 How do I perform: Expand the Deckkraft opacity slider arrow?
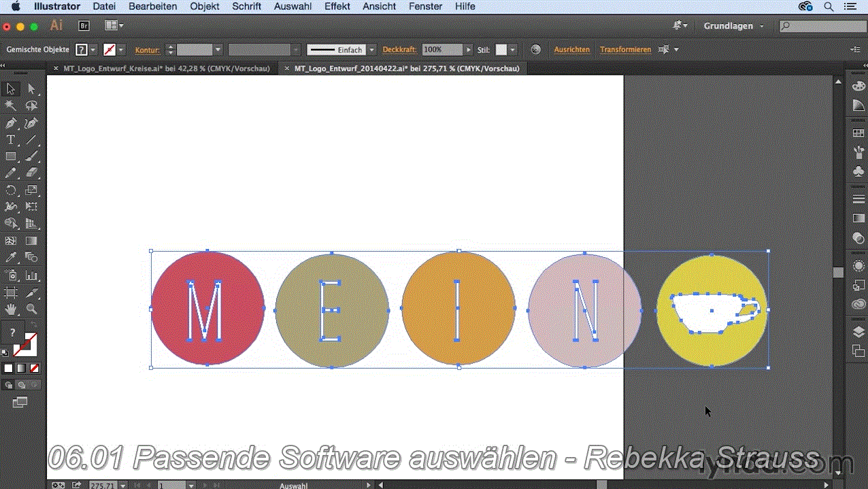(468, 50)
